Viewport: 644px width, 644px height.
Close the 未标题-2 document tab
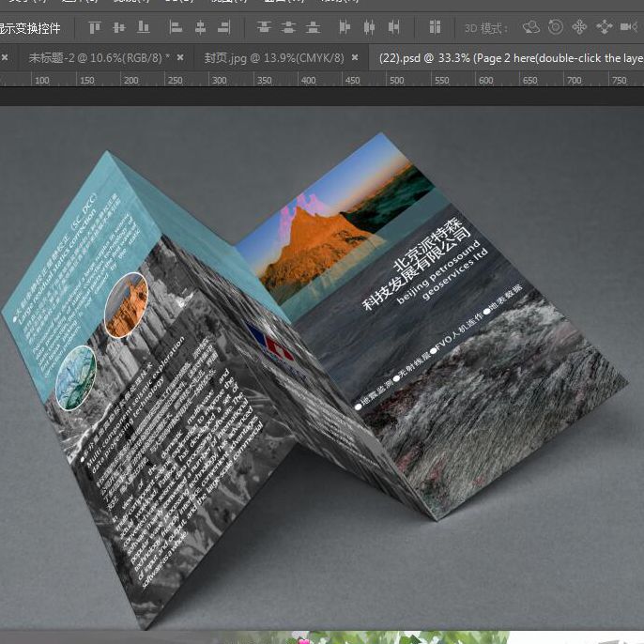click(x=180, y=58)
